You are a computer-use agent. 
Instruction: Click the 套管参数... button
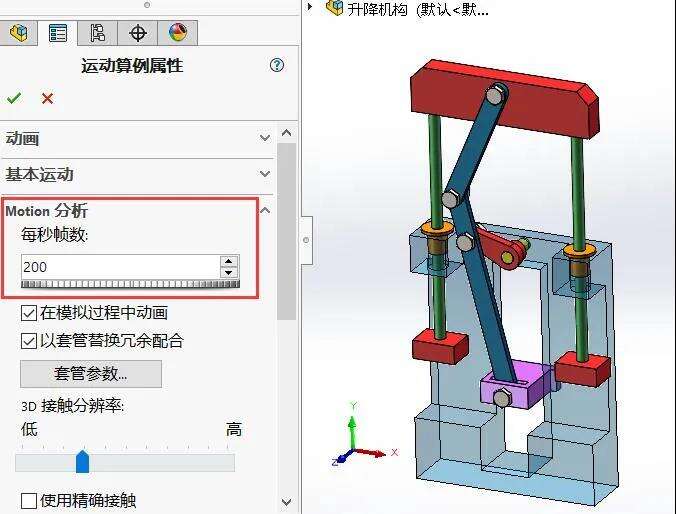(91, 374)
